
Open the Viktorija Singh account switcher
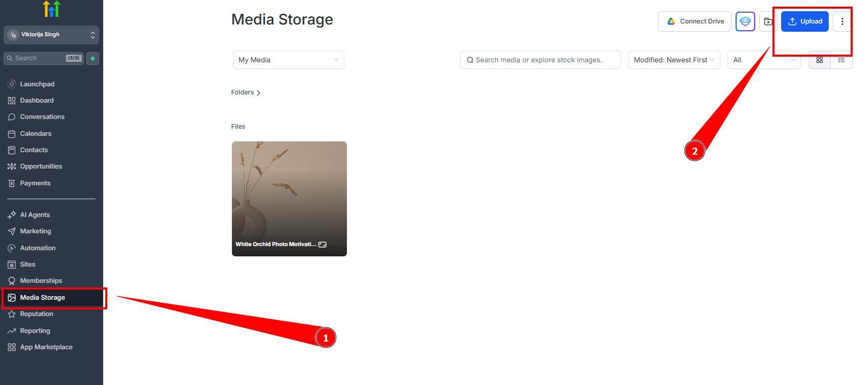pos(51,35)
